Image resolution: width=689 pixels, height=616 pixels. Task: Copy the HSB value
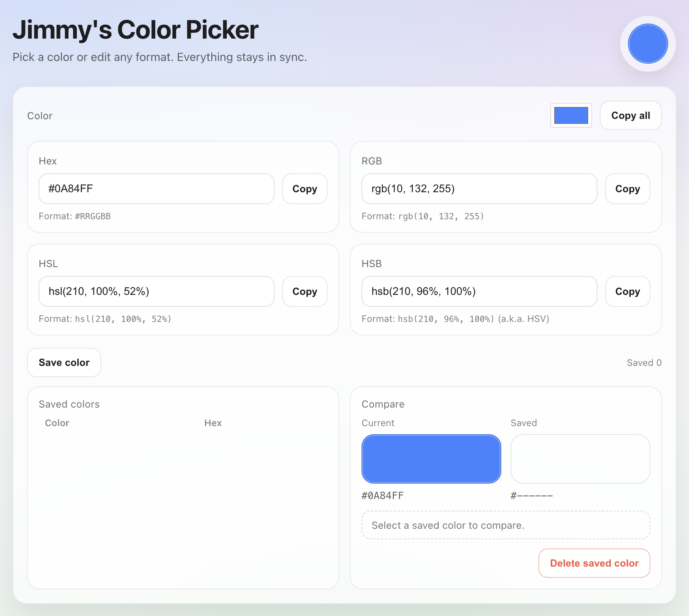tap(628, 291)
